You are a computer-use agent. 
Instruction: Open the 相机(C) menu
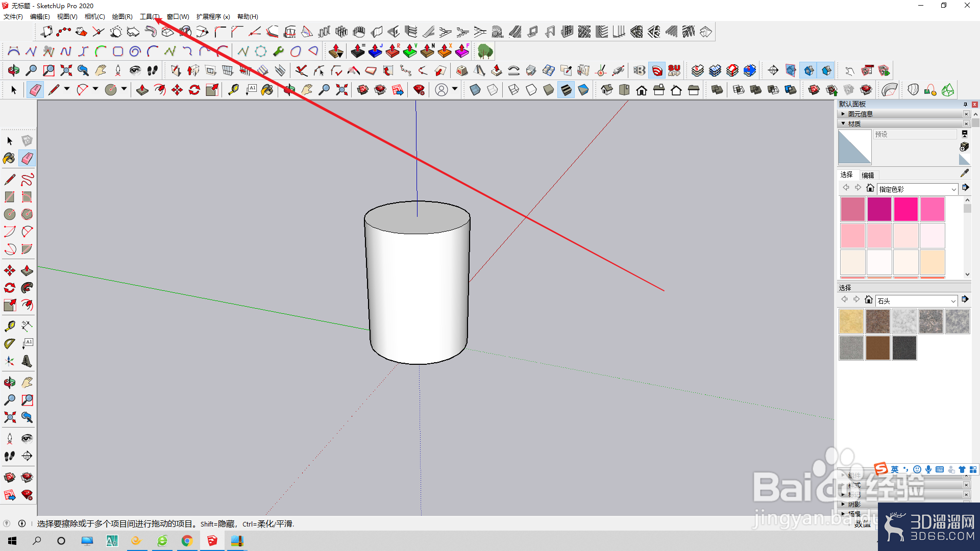pyautogui.click(x=94, y=17)
